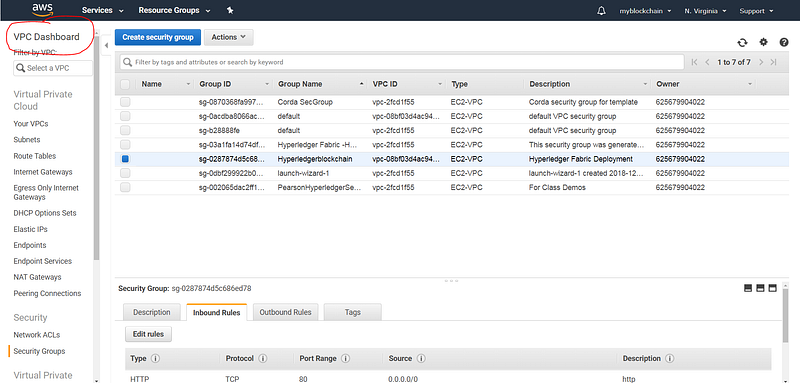Open the Services dropdown

coord(103,10)
